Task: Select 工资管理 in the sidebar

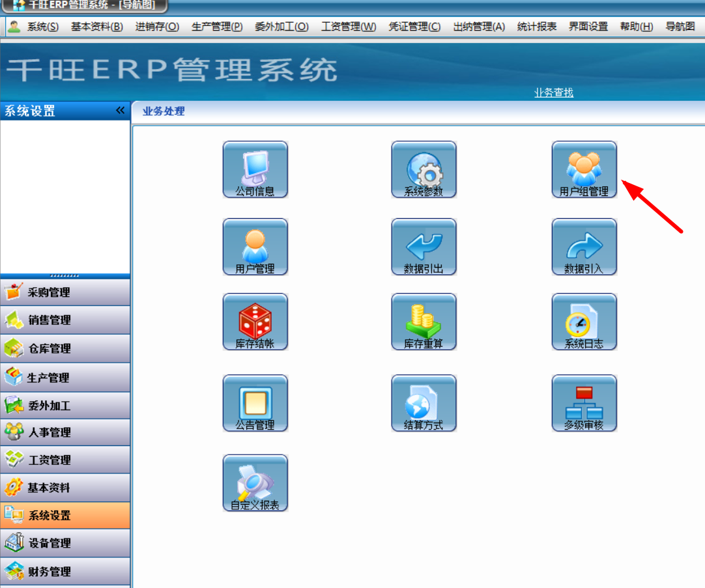Action: (65, 460)
